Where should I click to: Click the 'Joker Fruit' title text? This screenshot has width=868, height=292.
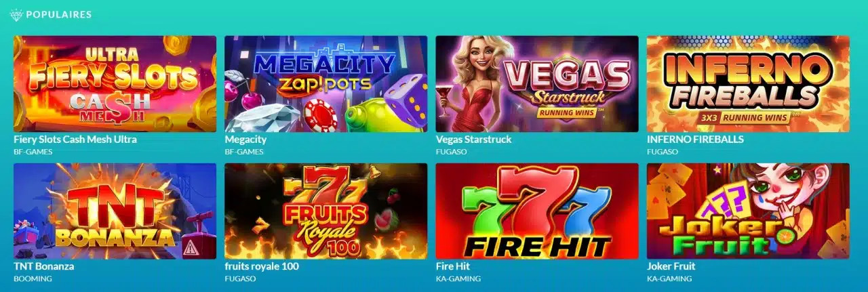[671, 267]
